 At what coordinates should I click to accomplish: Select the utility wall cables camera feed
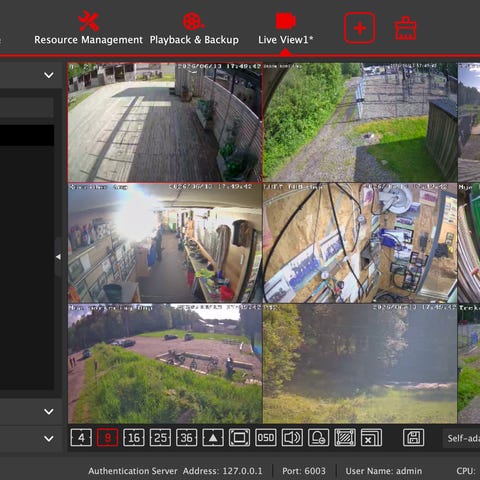tap(360, 243)
